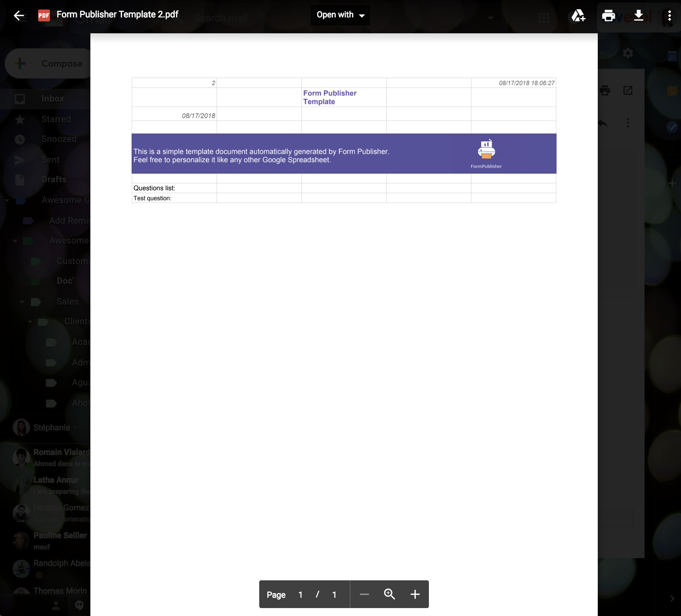Open the Drafts folder
Screen dimensions: 681x616
pos(54,180)
